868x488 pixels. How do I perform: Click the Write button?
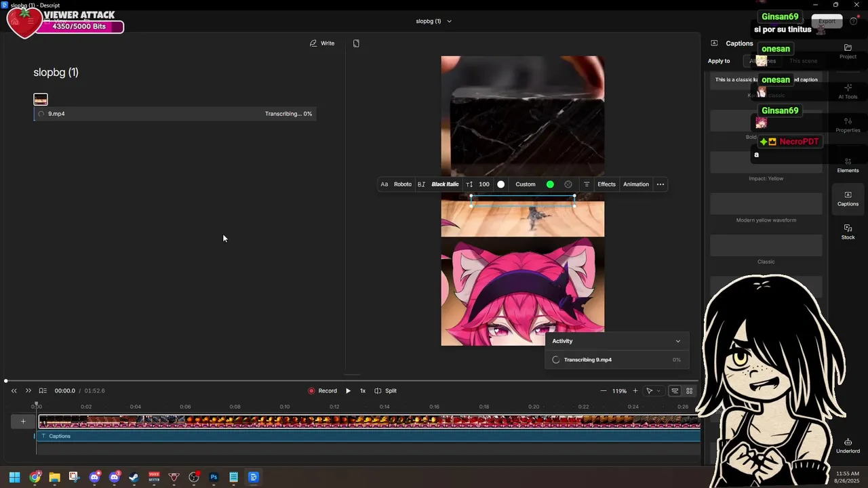(322, 43)
